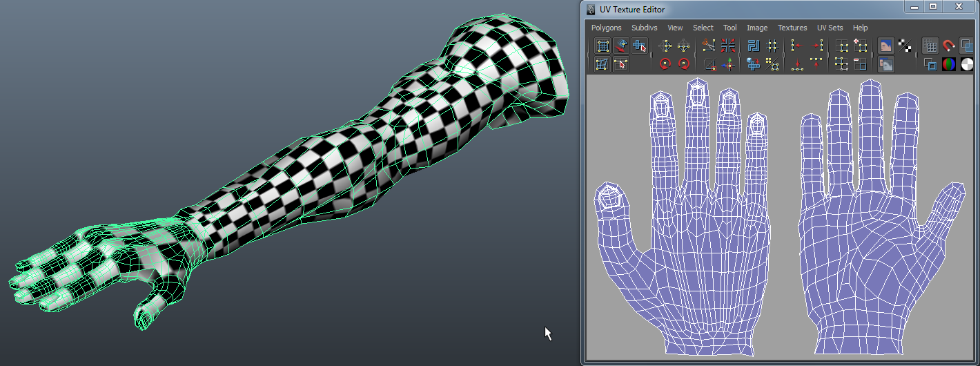The image size is (980, 366).
Task: Select the UV Lattice tool icon
Action: [x=602, y=46]
